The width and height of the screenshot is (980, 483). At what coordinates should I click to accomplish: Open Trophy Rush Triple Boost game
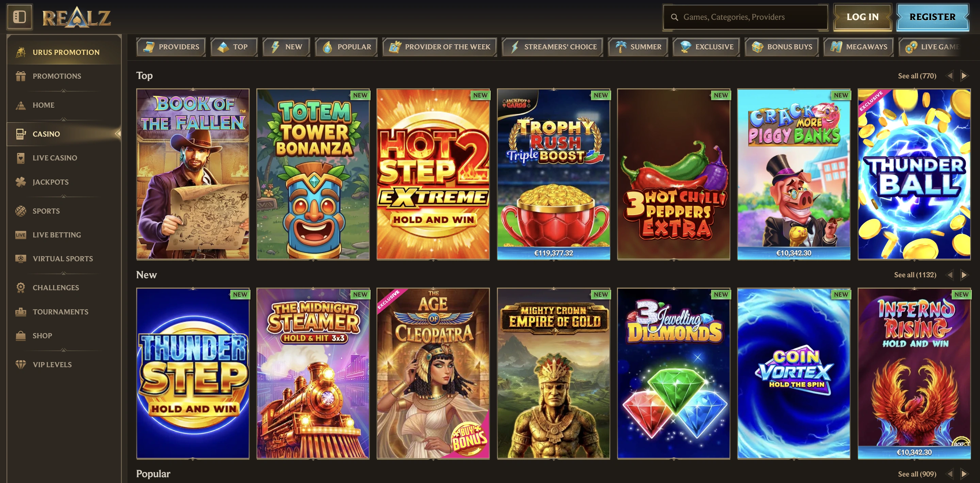554,174
